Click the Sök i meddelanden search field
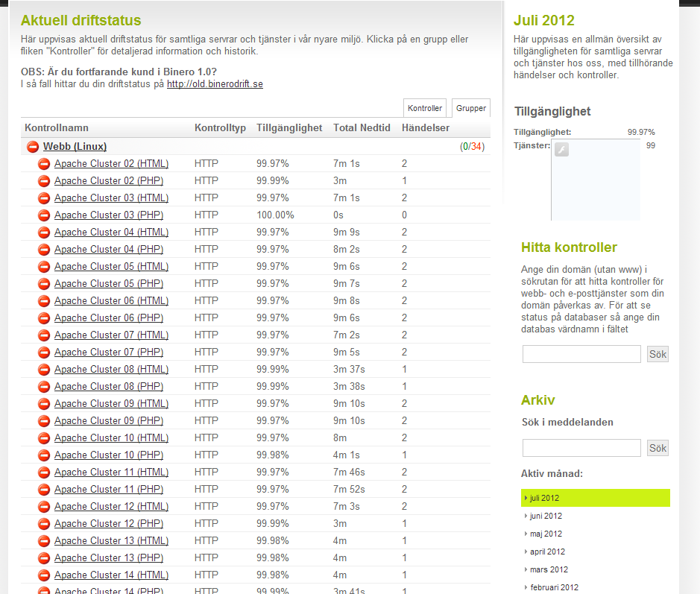Screen dimensions: 700x594 click(x=581, y=448)
